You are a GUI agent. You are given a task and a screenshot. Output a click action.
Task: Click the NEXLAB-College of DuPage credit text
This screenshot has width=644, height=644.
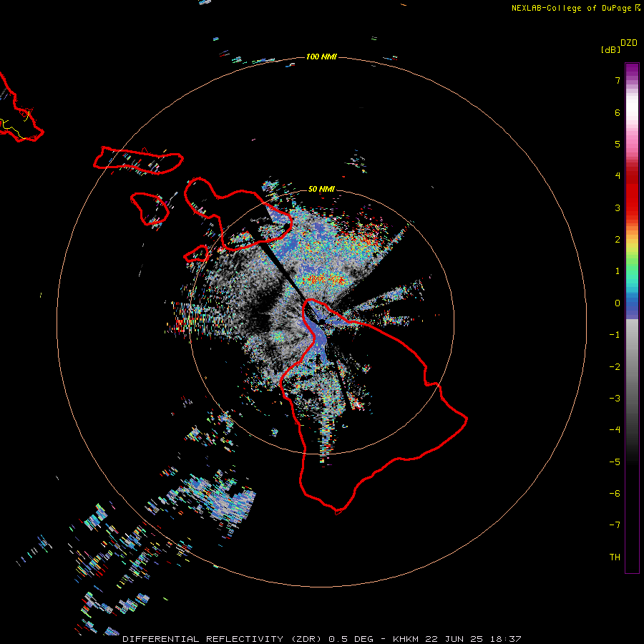click(575, 8)
